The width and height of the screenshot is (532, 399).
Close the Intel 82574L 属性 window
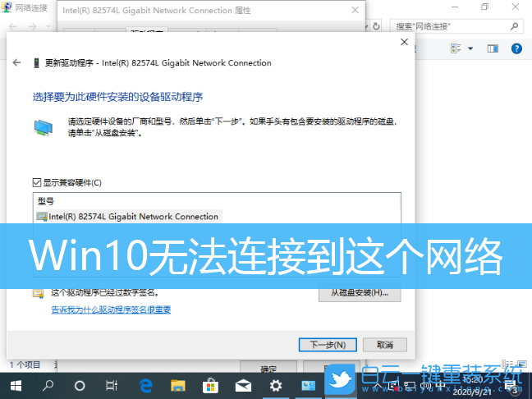pos(355,10)
